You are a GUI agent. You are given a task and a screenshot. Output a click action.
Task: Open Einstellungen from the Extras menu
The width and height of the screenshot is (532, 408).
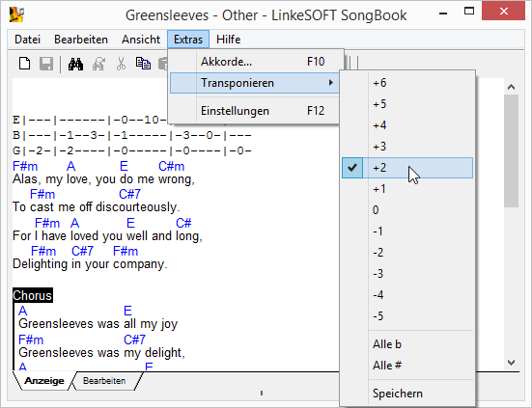[x=255, y=111]
